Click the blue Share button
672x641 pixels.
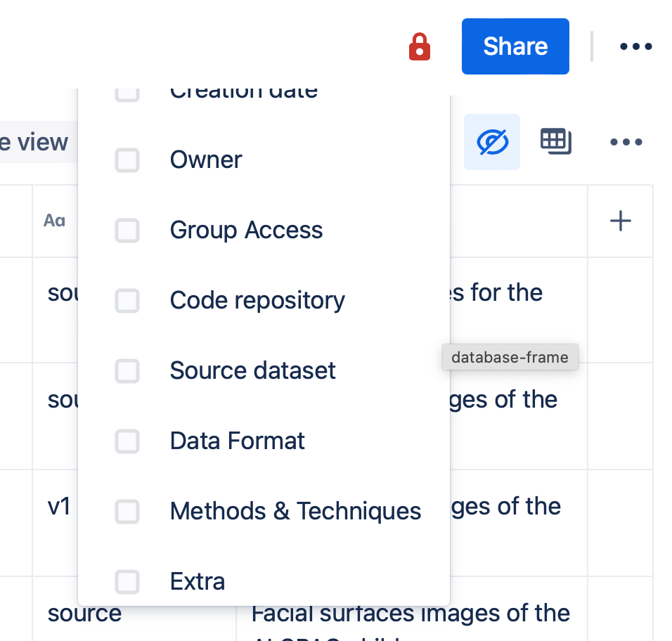(x=515, y=46)
